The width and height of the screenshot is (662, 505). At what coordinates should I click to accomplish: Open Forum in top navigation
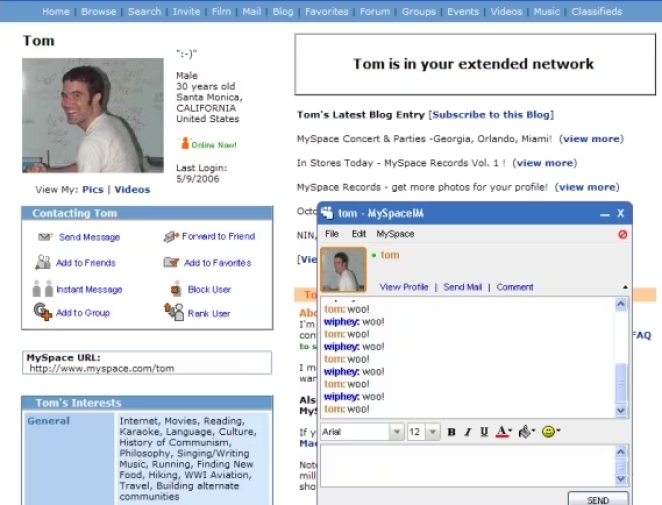click(x=375, y=11)
